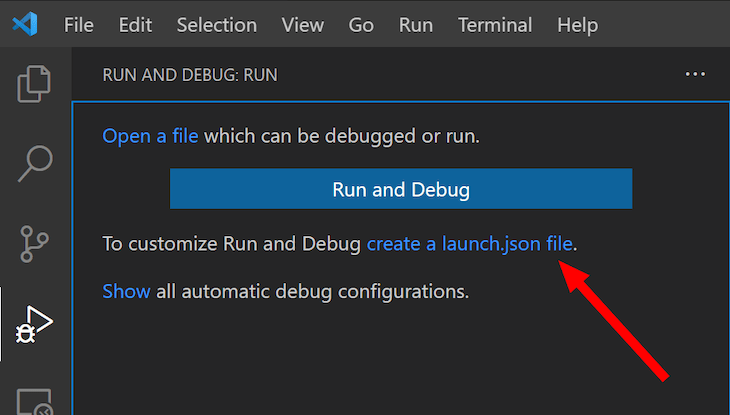
Task: Select the Run and Debug bug icon
Action: click(x=35, y=324)
